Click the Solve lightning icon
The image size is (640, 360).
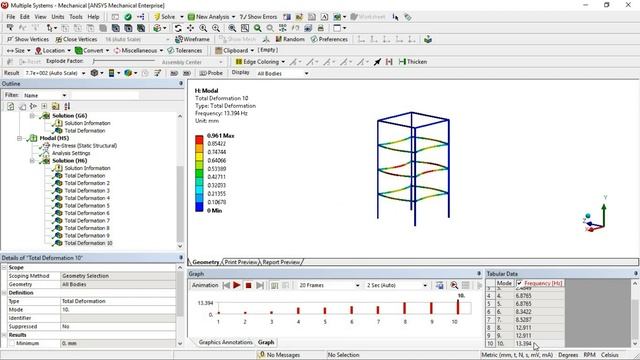click(x=157, y=17)
